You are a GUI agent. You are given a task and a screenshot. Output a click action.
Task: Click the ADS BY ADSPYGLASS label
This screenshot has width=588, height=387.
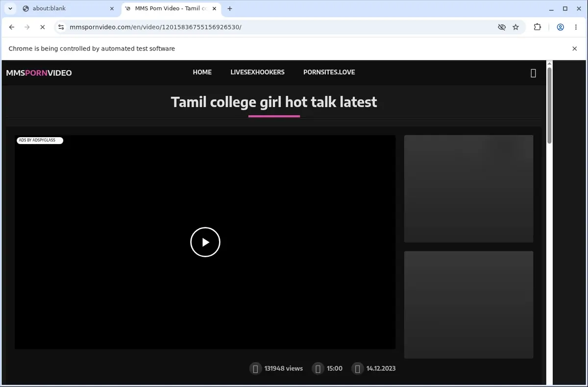(x=40, y=140)
